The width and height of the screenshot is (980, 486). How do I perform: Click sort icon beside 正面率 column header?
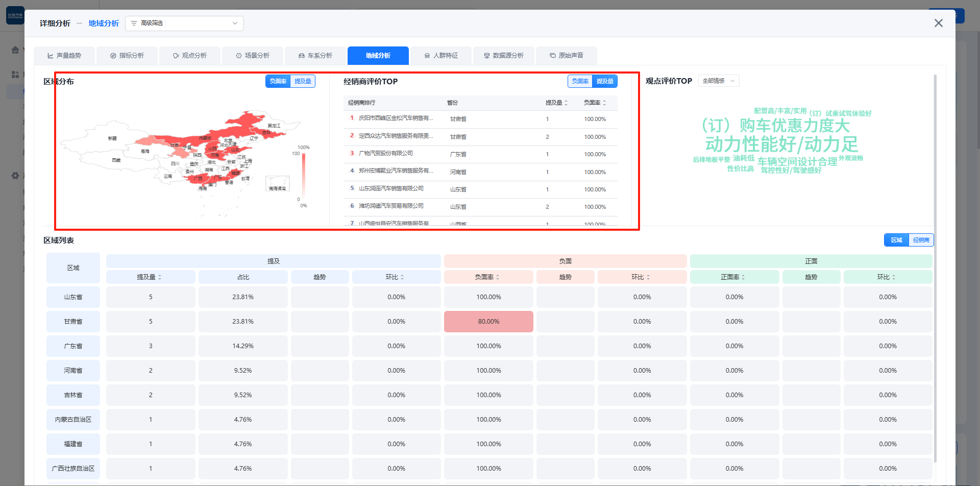tap(743, 277)
